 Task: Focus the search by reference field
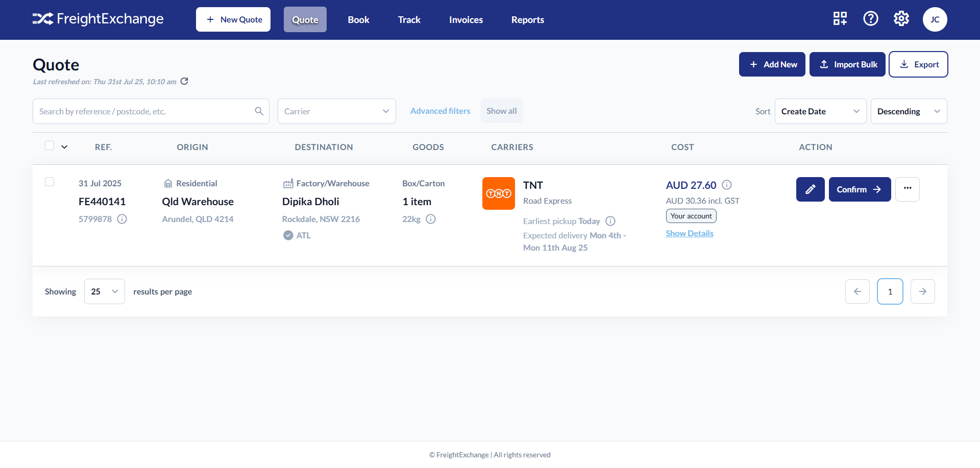(151, 111)
